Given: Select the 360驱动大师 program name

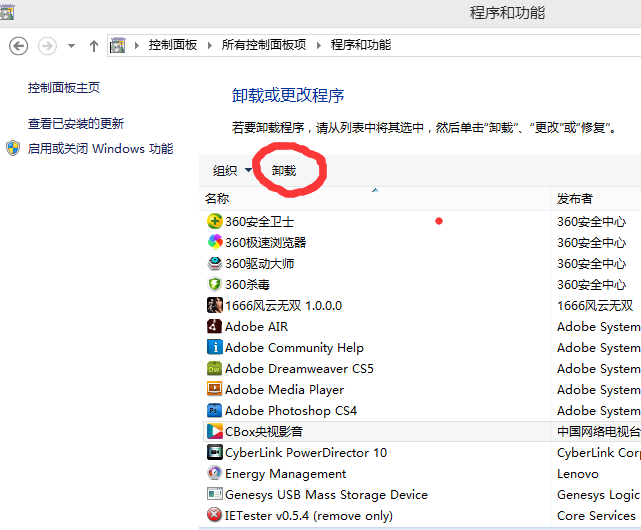Looking at the screenshot, I should [260, 264].
